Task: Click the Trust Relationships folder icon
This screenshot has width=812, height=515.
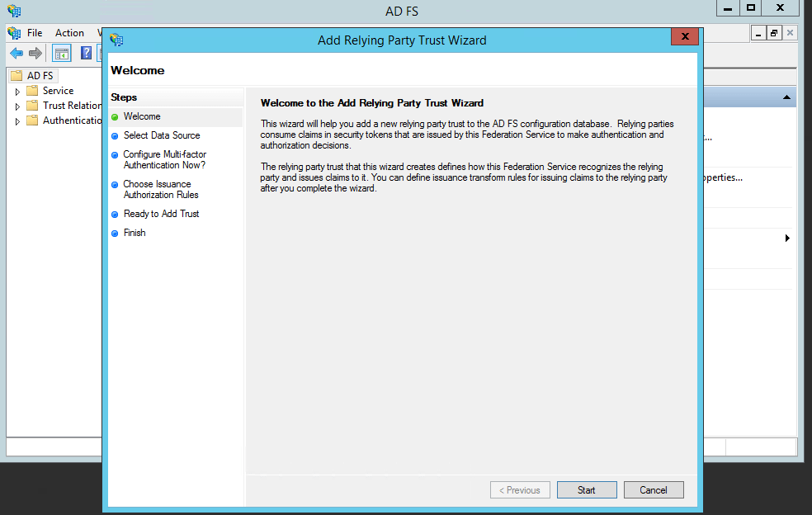Action: [31, 106]
